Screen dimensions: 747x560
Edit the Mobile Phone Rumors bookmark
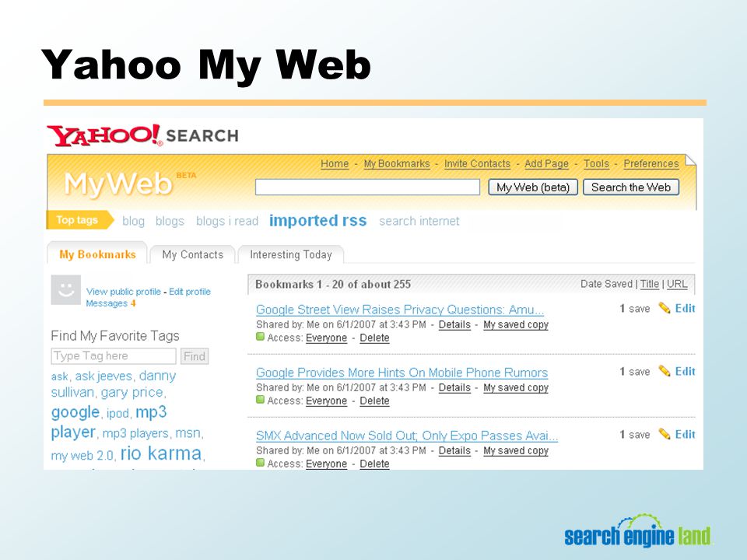685,371
